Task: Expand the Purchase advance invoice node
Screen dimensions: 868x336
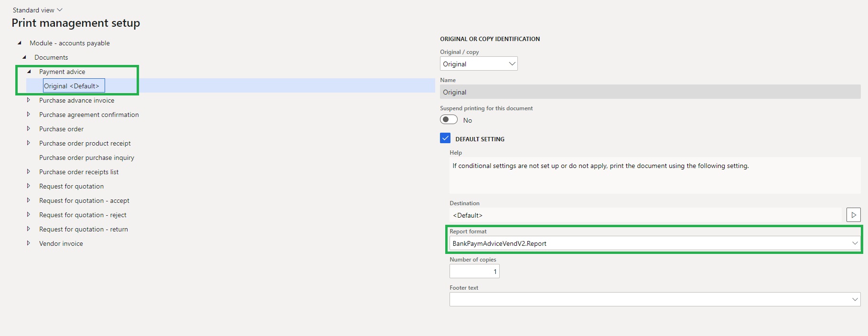Action: [x=29, y=100]
